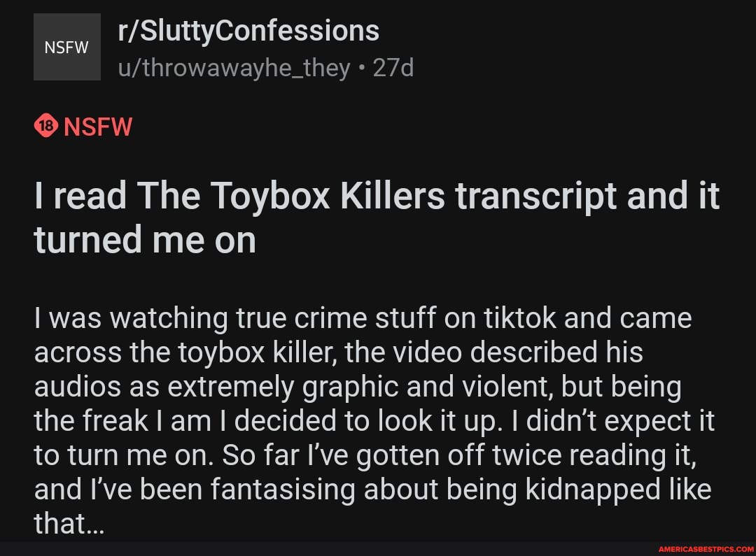Click the number 18 inside the badge
Viewport: 756px width, 556px height.
46,124
